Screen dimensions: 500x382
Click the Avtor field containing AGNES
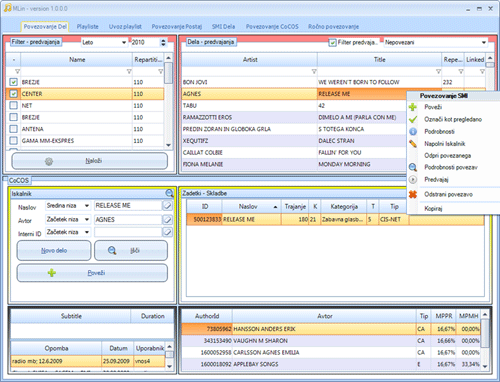(128, 219)
